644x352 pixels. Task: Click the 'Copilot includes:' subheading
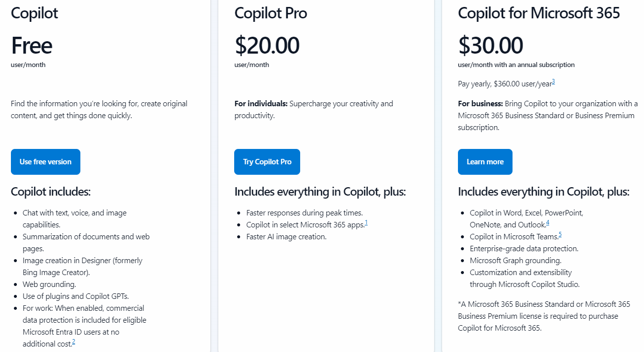click(51, 192)
